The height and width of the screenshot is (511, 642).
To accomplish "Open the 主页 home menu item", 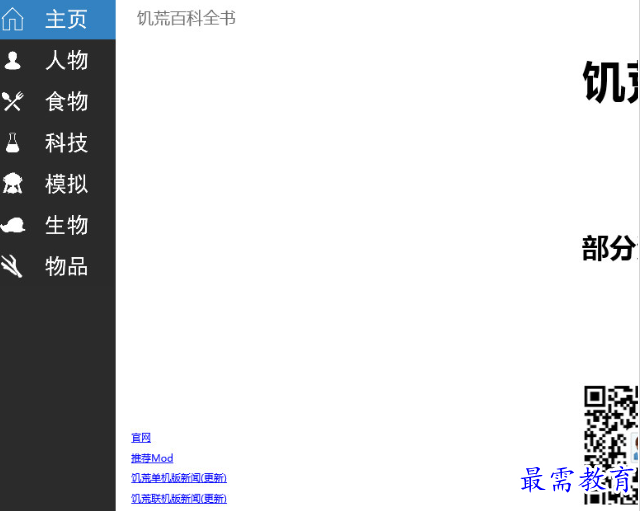I will 58,20.
